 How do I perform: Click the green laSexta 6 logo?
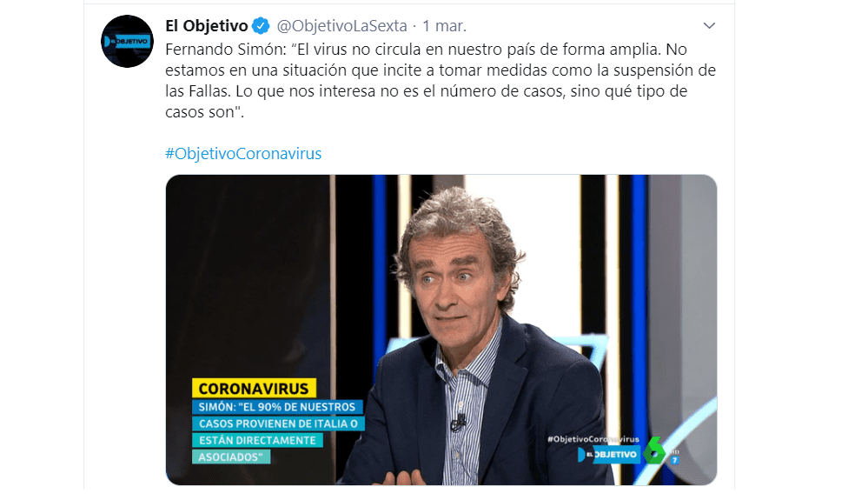(x=653, y=450)
